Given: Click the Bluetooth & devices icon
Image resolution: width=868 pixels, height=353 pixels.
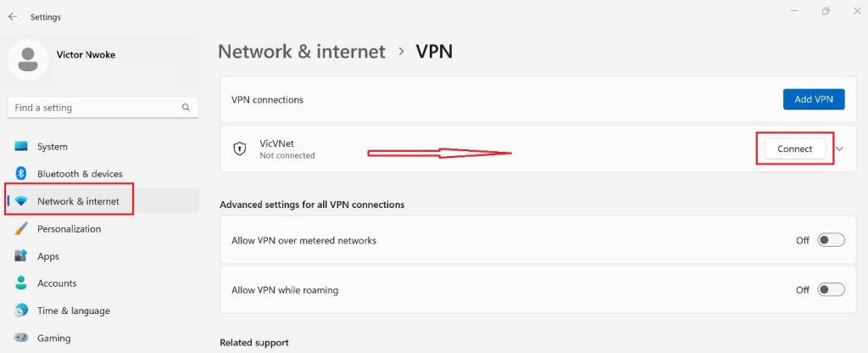Looking at the screenshot, I should [21, 174].
